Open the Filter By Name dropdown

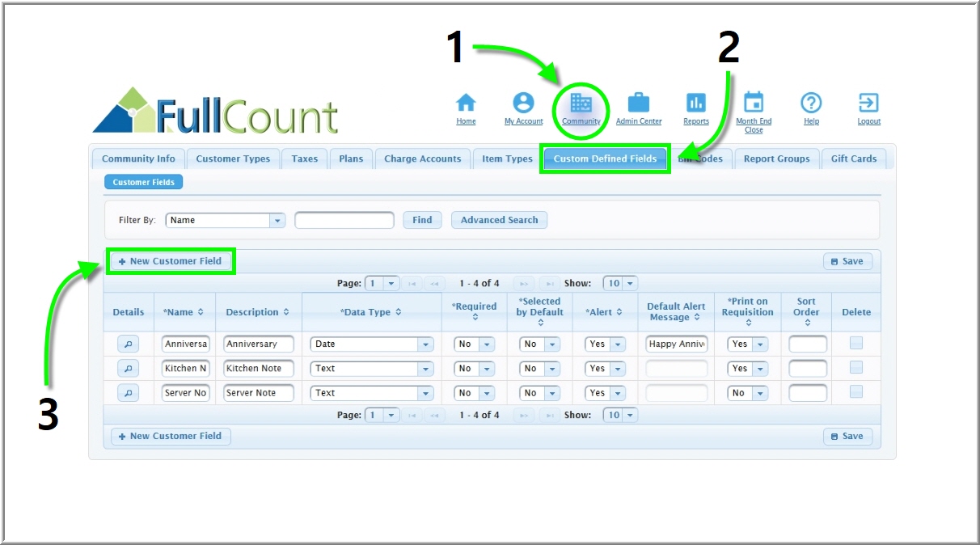[277, 220]
